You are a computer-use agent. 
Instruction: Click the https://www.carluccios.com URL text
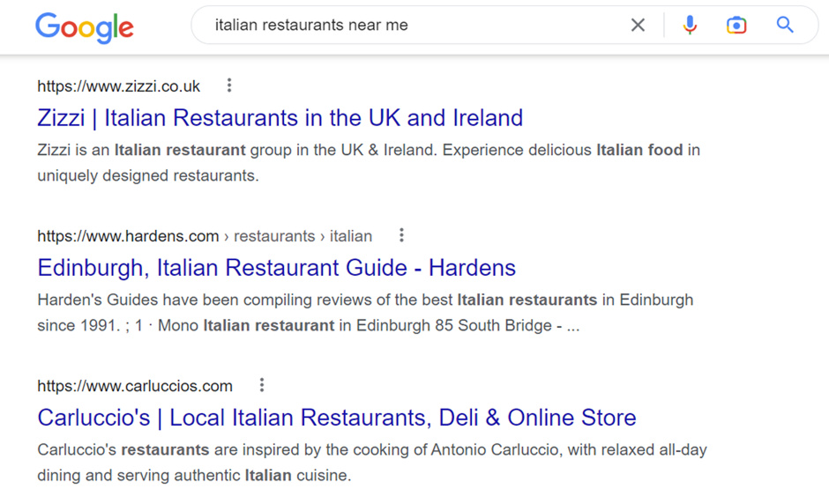(x=135, y=386)
